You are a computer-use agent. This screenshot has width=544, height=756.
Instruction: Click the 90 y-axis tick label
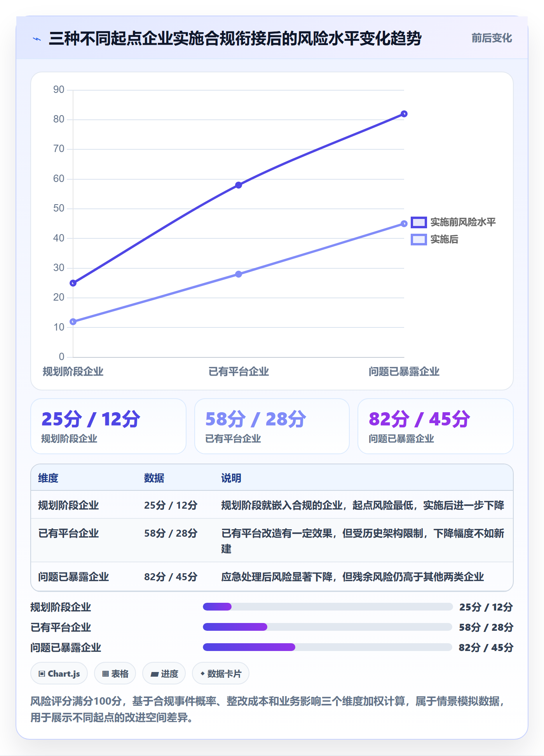tap(59, 90)
